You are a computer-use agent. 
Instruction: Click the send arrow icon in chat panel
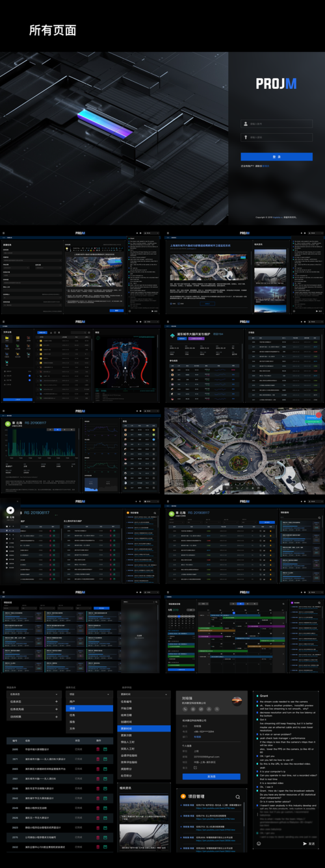point(304,843)
